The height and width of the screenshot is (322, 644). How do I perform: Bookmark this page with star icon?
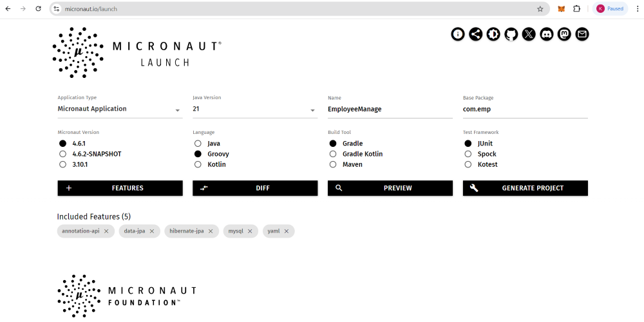(x=540, y=8)
